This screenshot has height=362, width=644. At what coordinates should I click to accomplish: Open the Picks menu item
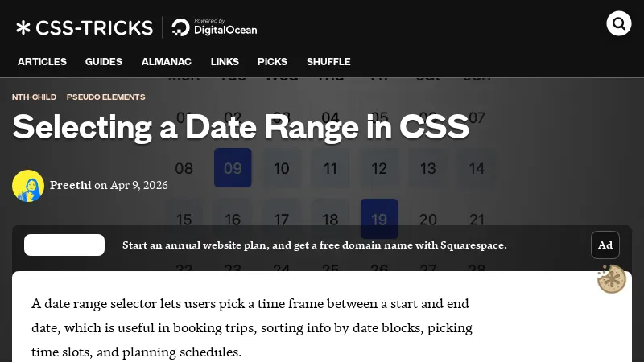(272, 62)
